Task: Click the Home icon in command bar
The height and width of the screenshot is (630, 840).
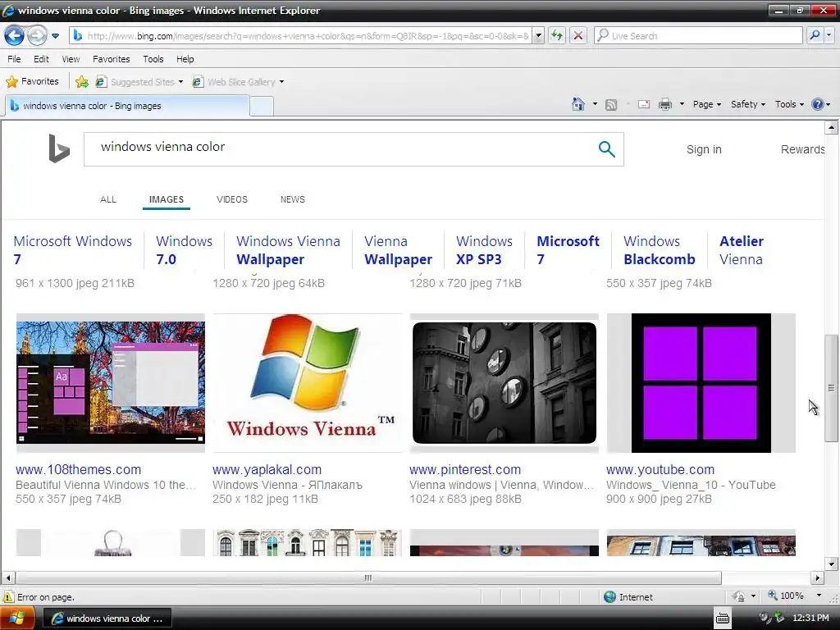Action: [578, 104]
